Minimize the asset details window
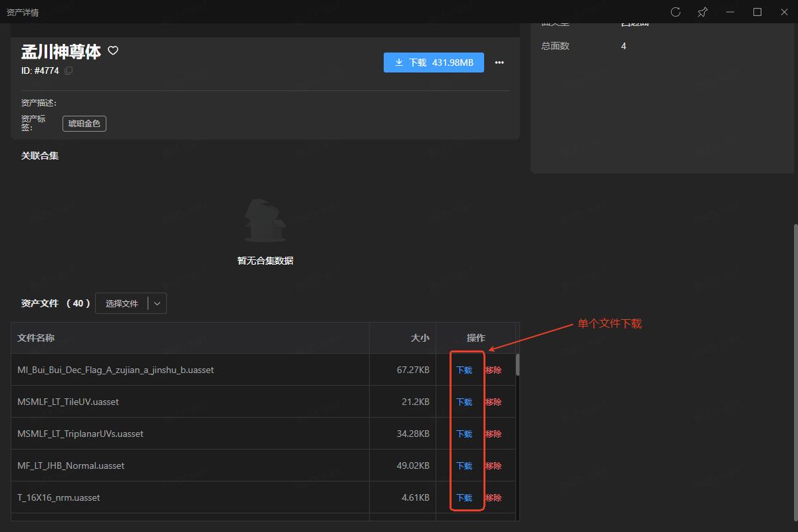The height and width of the screenshot is (532, 798). 730,12
